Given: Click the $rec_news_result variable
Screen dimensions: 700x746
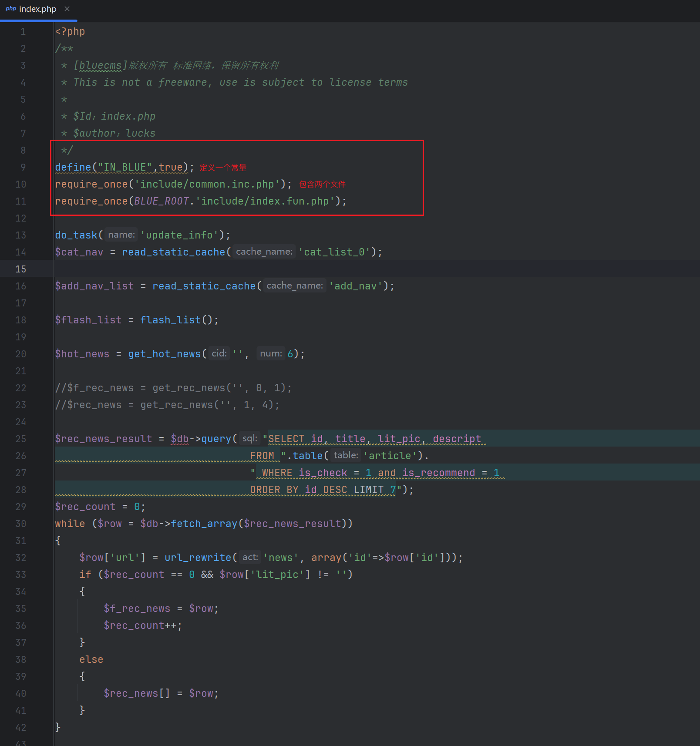Looking at the screenshot, I should point(103,439).
